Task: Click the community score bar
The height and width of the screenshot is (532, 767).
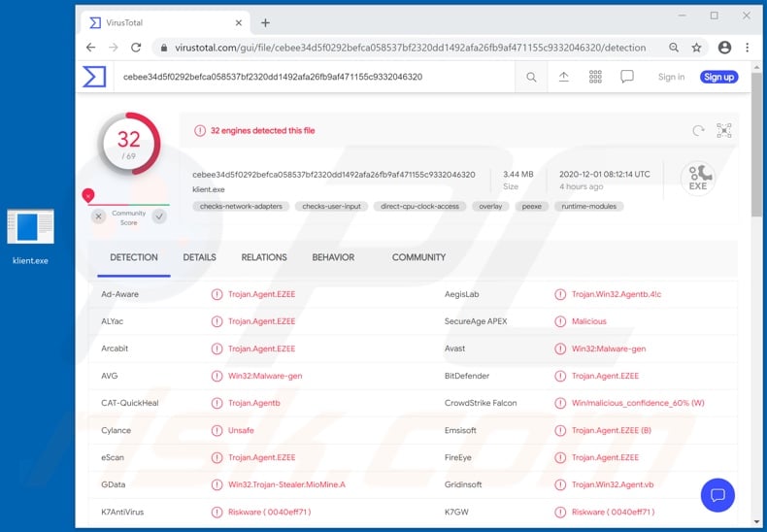Action: [129, 205]
